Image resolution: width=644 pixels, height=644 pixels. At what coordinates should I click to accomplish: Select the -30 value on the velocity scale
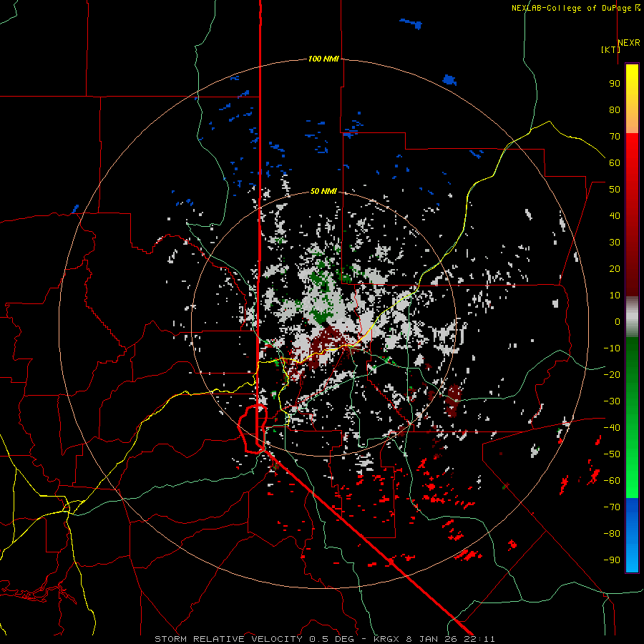pyautogui.click(x=612, y=401)
